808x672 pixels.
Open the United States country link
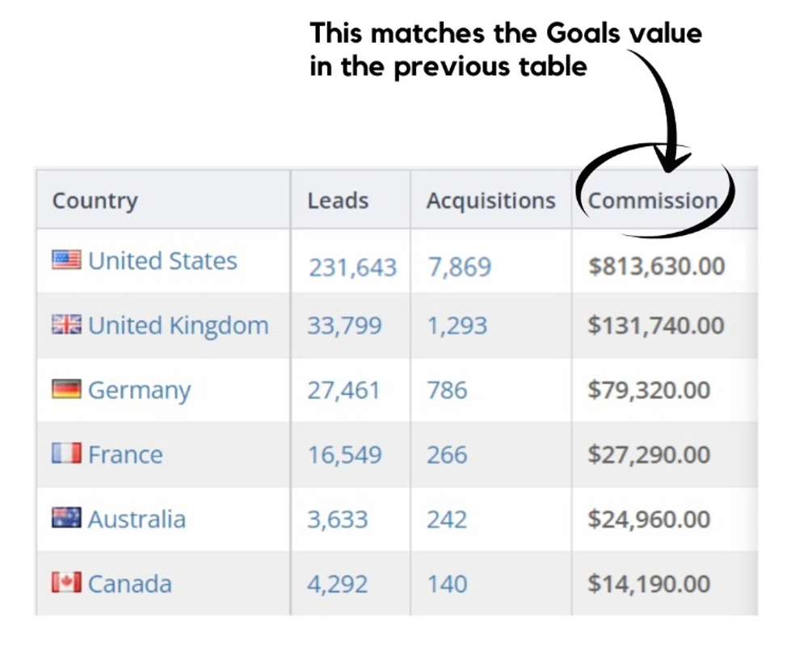(x=162, y=261)
